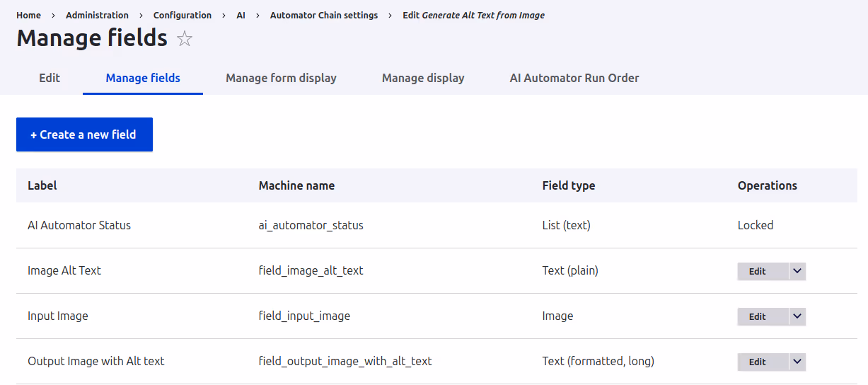Click the List (text) field type

567,225
